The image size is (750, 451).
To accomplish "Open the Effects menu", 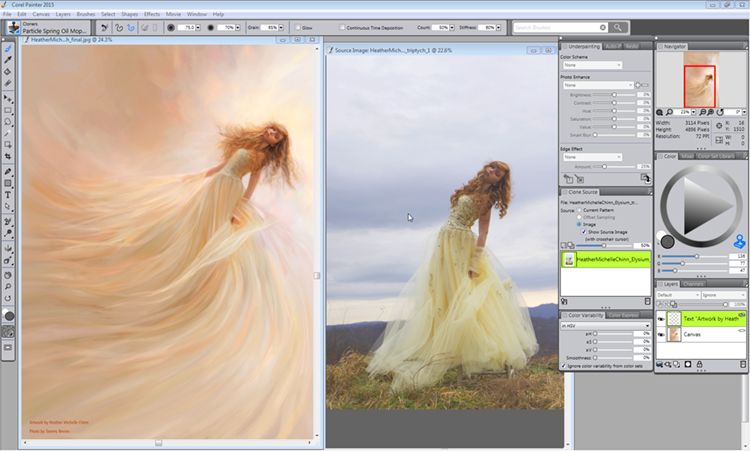I will [x=151, y=14].
